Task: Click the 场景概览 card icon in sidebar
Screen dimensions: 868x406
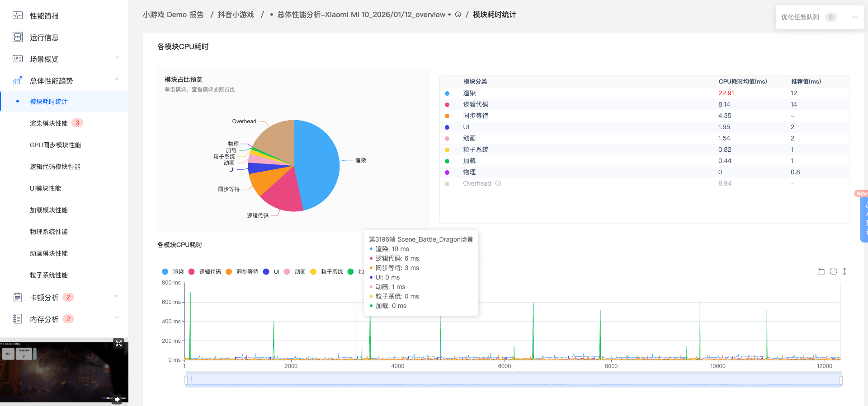Action: (18, 59)
